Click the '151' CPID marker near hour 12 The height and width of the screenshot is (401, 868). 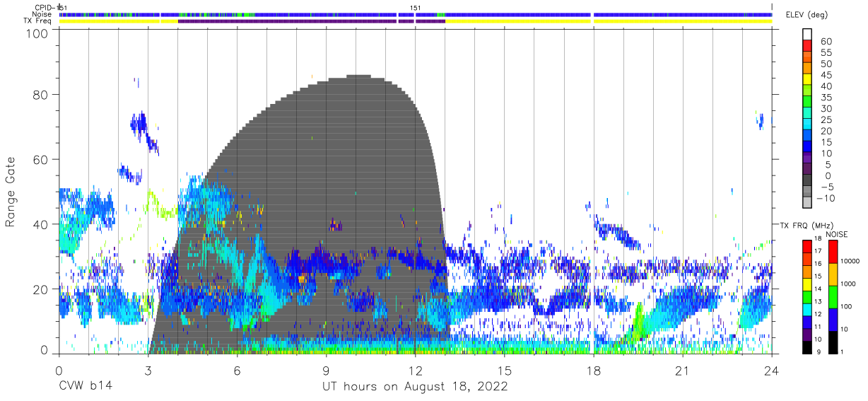point(416,8)
